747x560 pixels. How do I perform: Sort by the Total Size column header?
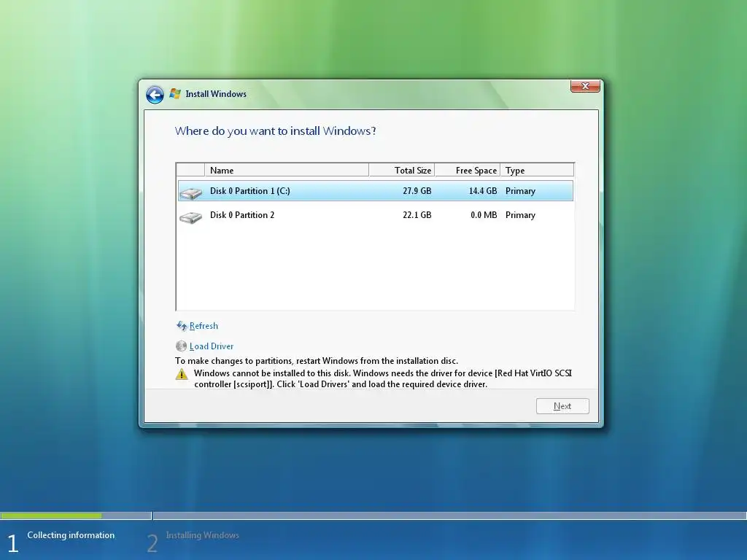coord(402,170)
